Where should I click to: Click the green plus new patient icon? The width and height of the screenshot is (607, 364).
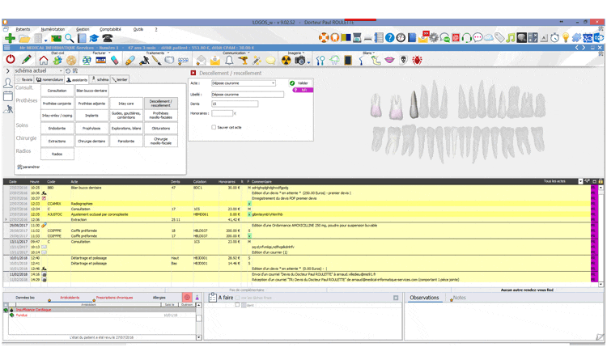pos(10,38)
